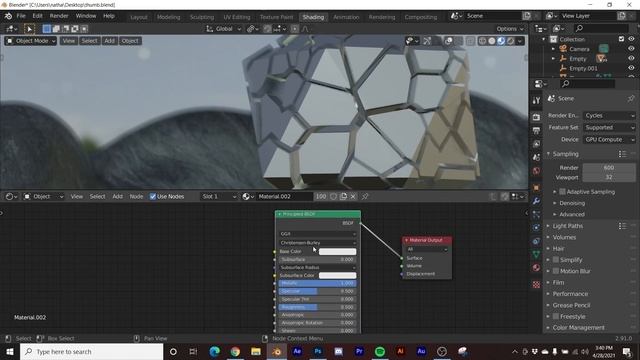Switch viewport to Material Preview shading

(x=501, y=41)
